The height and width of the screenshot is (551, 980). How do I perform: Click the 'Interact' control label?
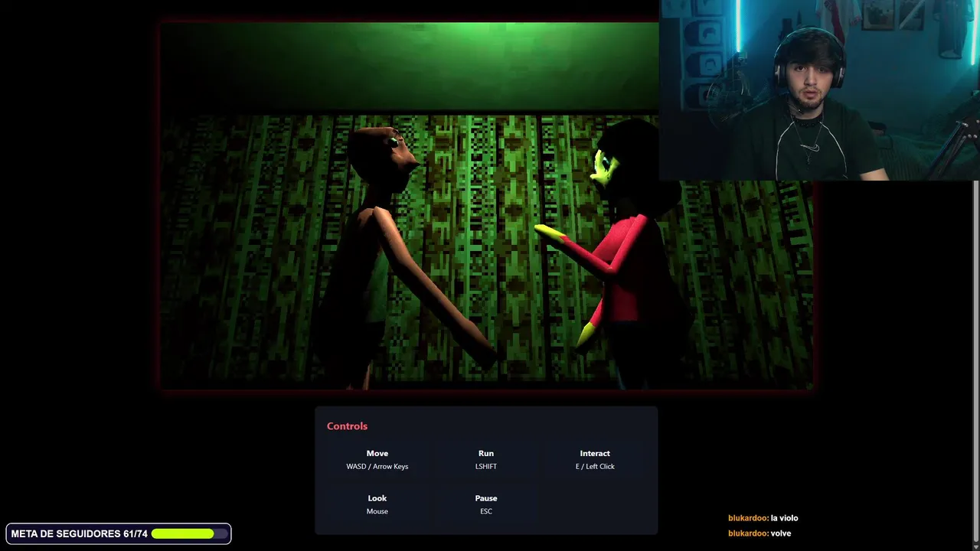point(595,453)
